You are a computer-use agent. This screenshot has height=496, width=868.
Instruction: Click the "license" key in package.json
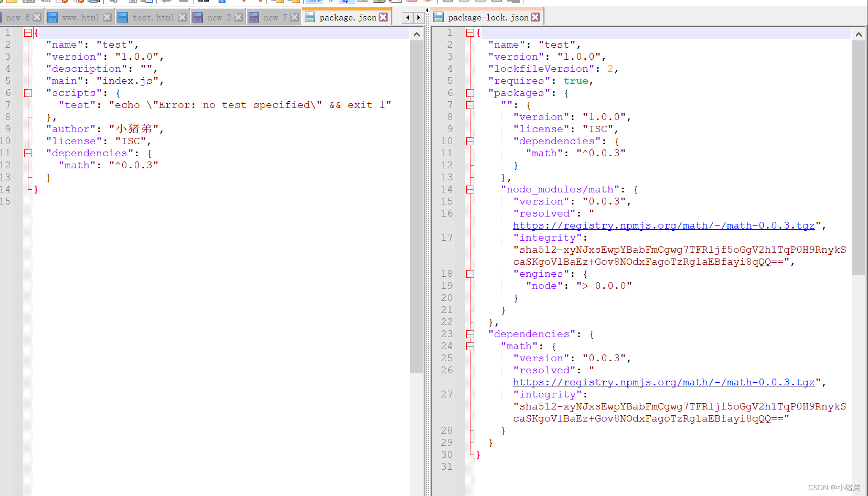(x=74, y=141)
